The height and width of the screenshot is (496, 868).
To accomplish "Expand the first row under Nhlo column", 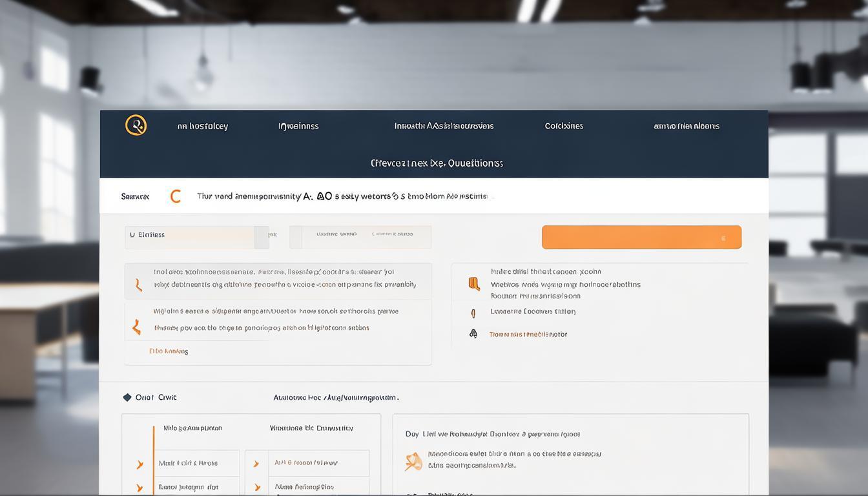I will click(x=139, y=464).
